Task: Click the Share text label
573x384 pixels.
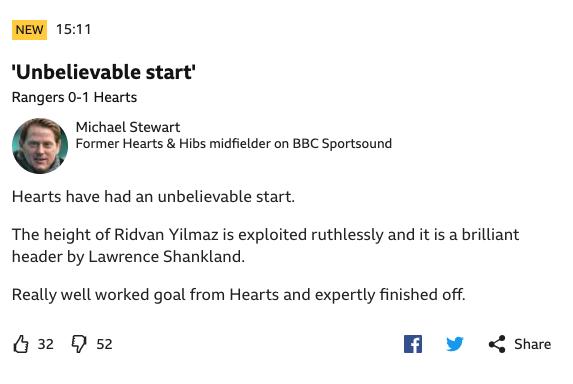Action: pos(532,344)
